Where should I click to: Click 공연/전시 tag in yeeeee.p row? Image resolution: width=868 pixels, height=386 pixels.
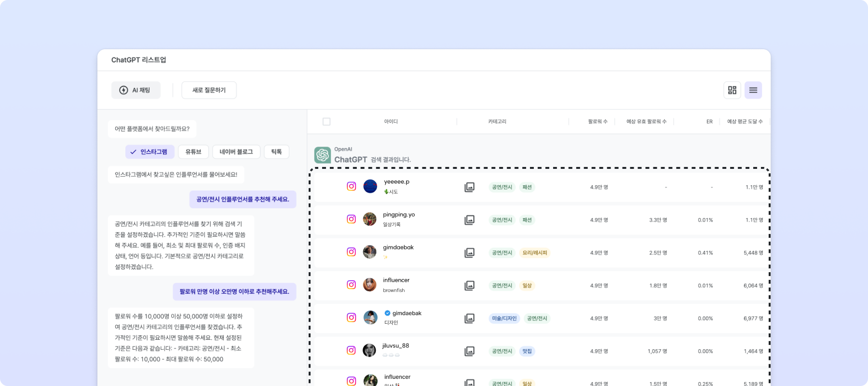pos(502,187)
